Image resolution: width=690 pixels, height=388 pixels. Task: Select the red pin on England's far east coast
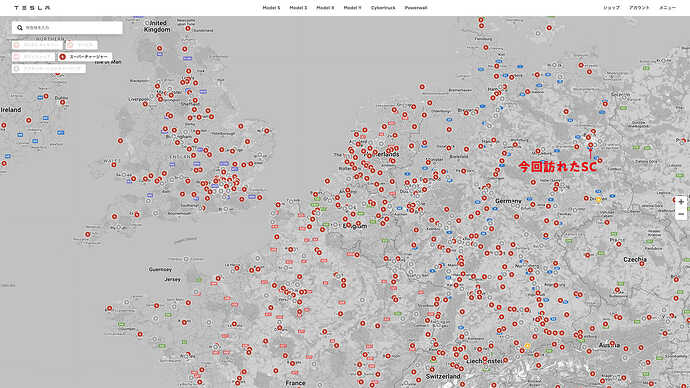click(267, 131)
